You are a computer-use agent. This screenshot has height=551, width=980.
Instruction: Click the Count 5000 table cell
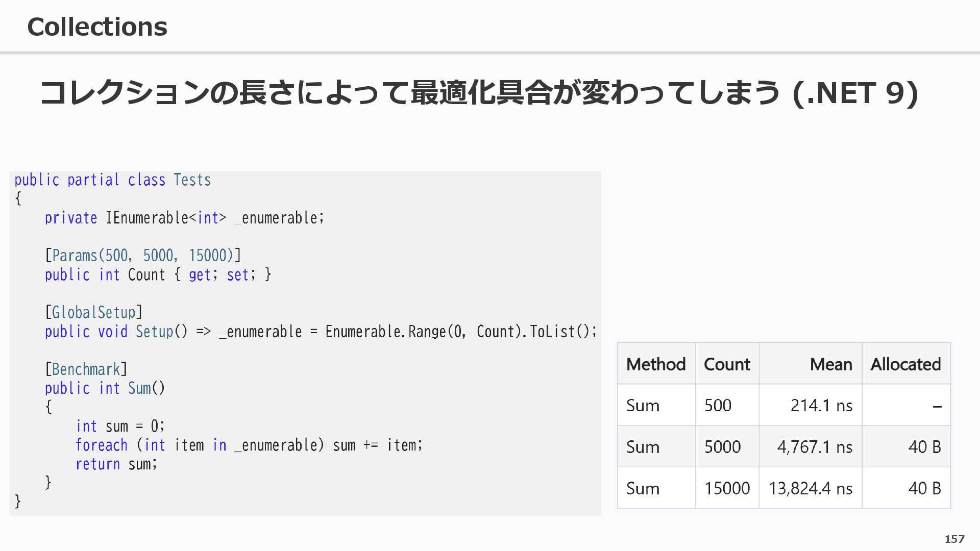click(x=722, y=447)
